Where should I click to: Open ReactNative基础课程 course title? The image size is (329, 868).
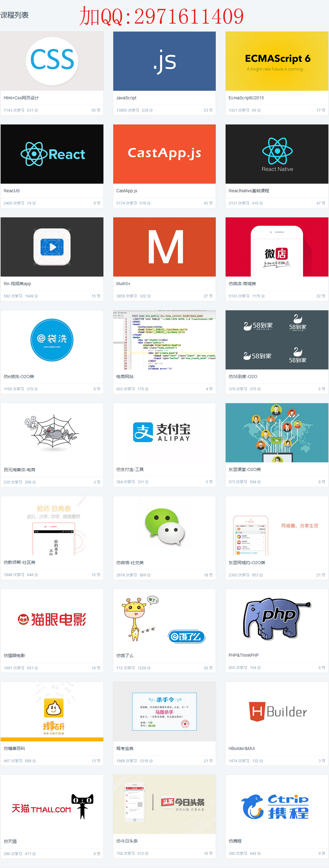pos(249,191)
